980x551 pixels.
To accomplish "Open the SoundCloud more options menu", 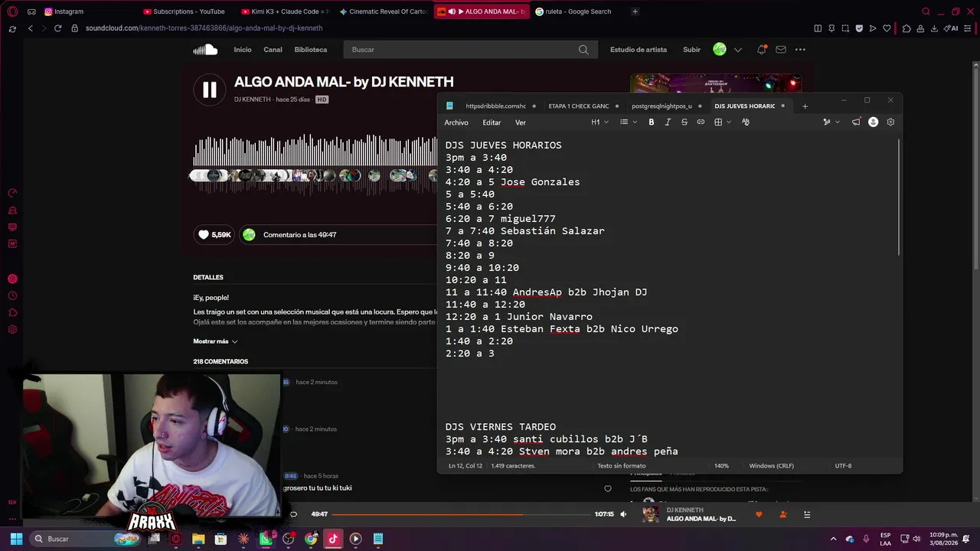I will (800, 50).
